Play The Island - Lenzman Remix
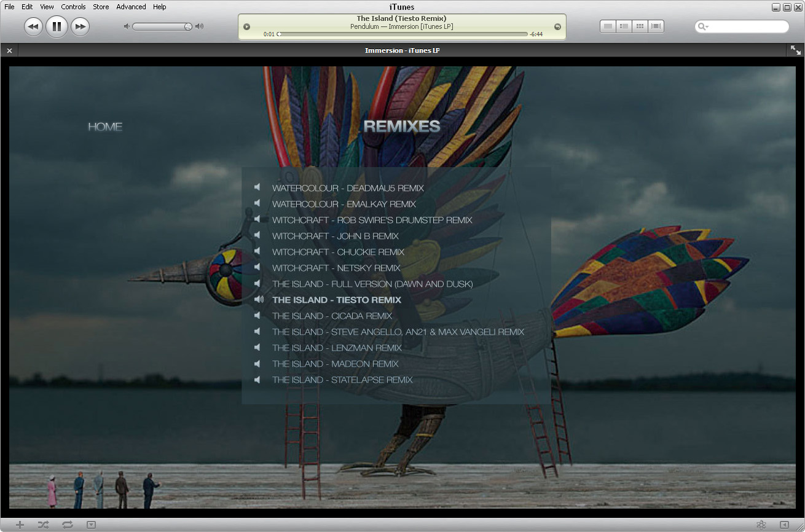 [337, 348]
